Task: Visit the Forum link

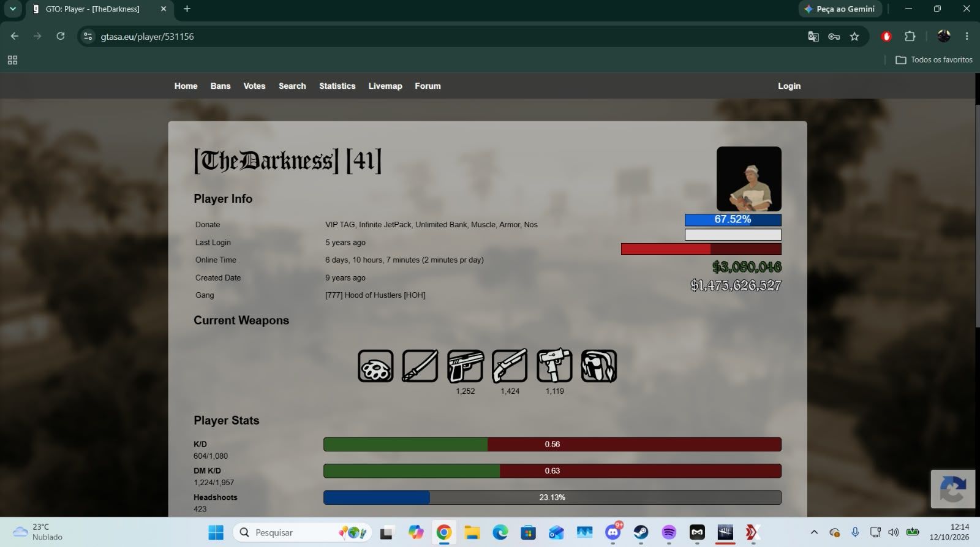Action: (428, 86)
